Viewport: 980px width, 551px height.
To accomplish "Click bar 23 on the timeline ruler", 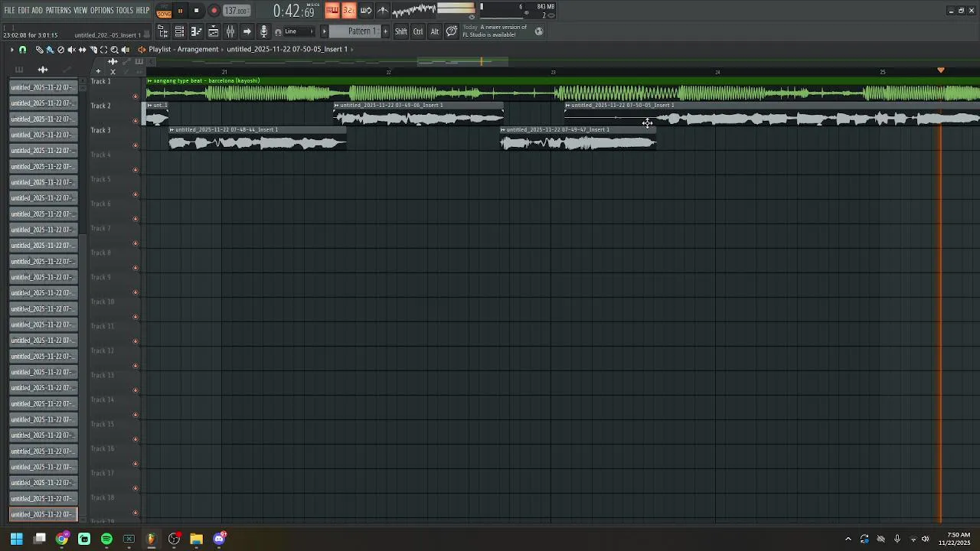I will (553, 72).
